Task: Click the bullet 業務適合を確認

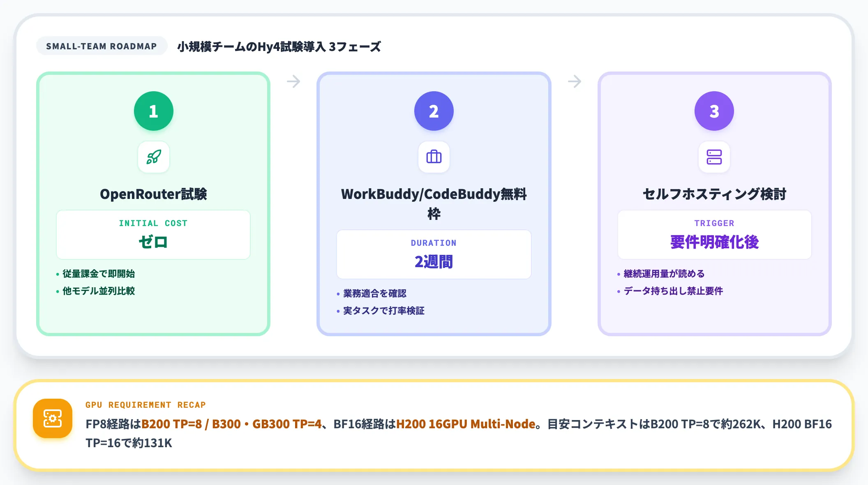Action: pyautogui.click(x=375, y=293)
